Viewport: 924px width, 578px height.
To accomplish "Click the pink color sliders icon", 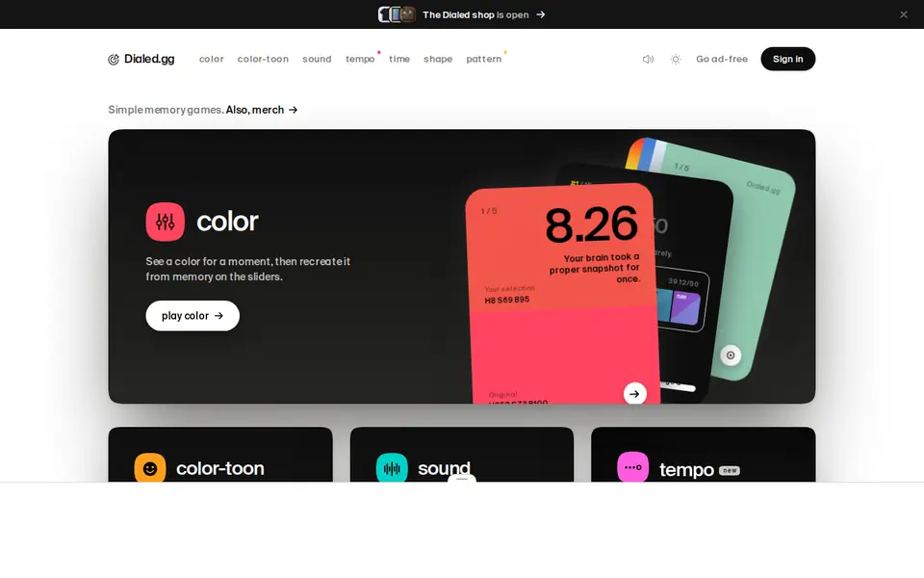I will tap(165, 222).
